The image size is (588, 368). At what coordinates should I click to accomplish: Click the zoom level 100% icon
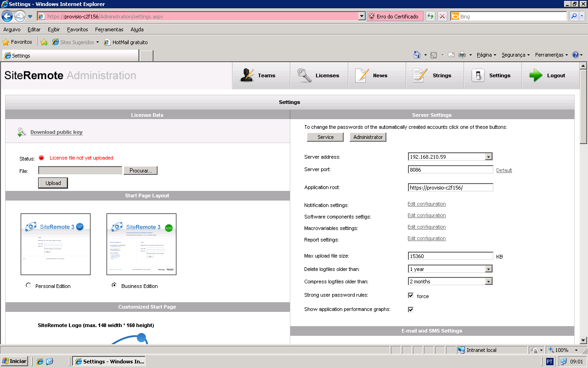tap(552, 350)
